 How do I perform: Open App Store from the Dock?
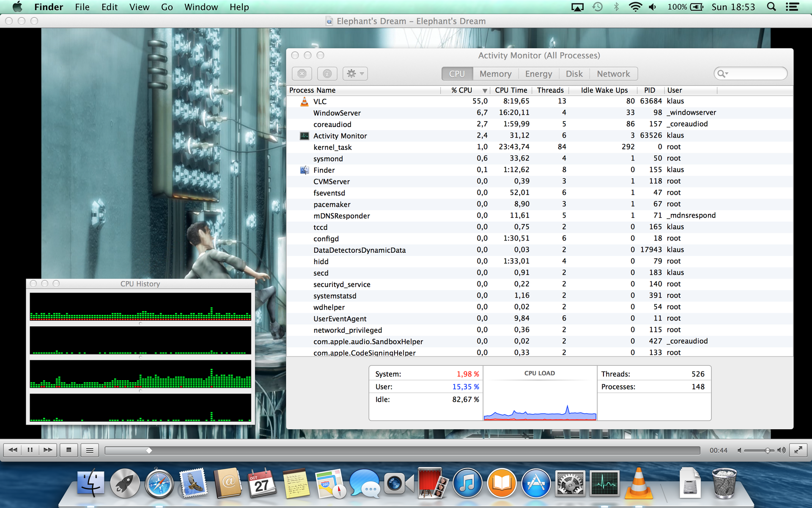536,483
